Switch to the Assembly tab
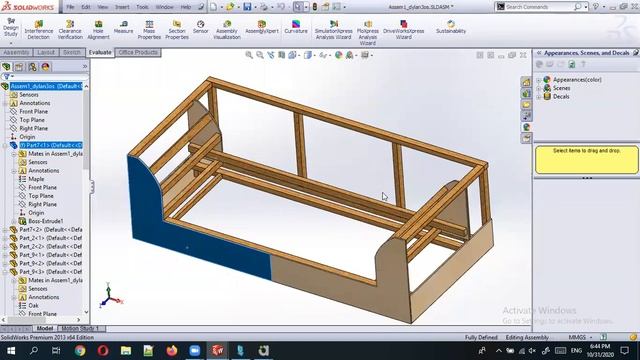 pyautogui.click(x=16, y=53)
